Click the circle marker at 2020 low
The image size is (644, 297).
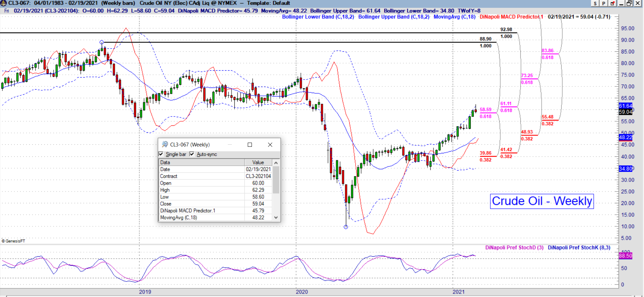point(346,227)
